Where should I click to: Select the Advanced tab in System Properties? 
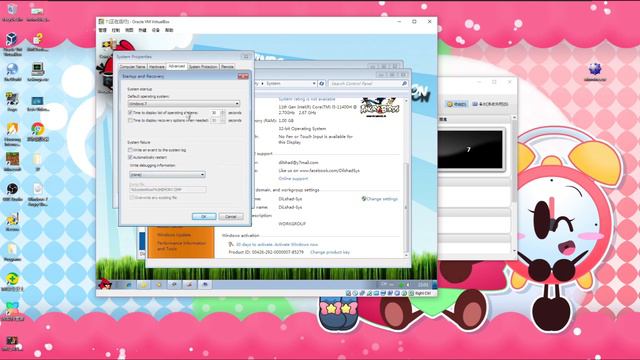pyautogui.click(x=177, y=66)
